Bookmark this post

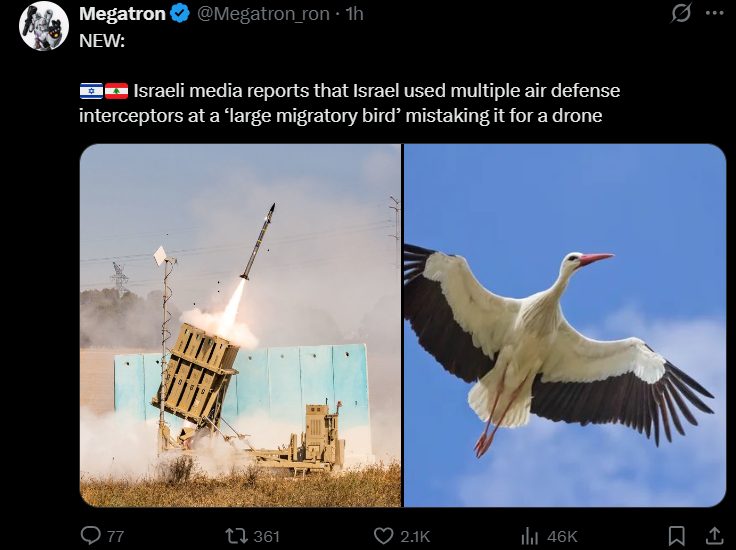tap(676, 535)
